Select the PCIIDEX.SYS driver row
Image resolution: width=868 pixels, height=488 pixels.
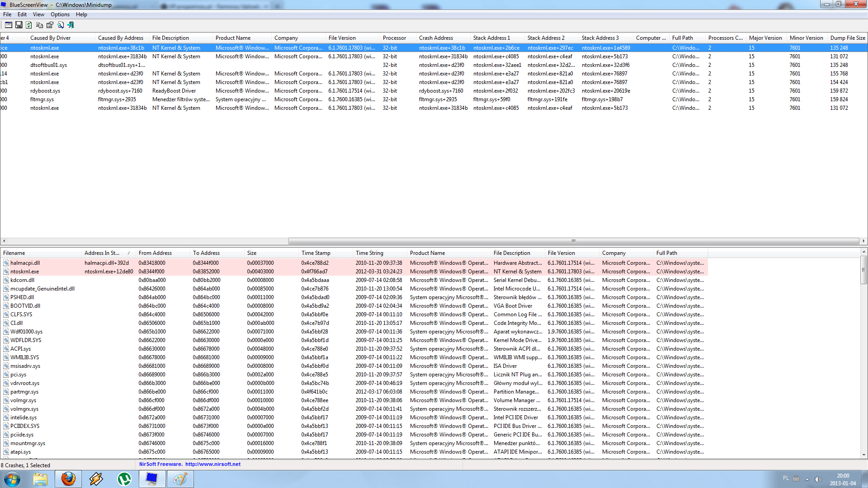click(354, 426)
